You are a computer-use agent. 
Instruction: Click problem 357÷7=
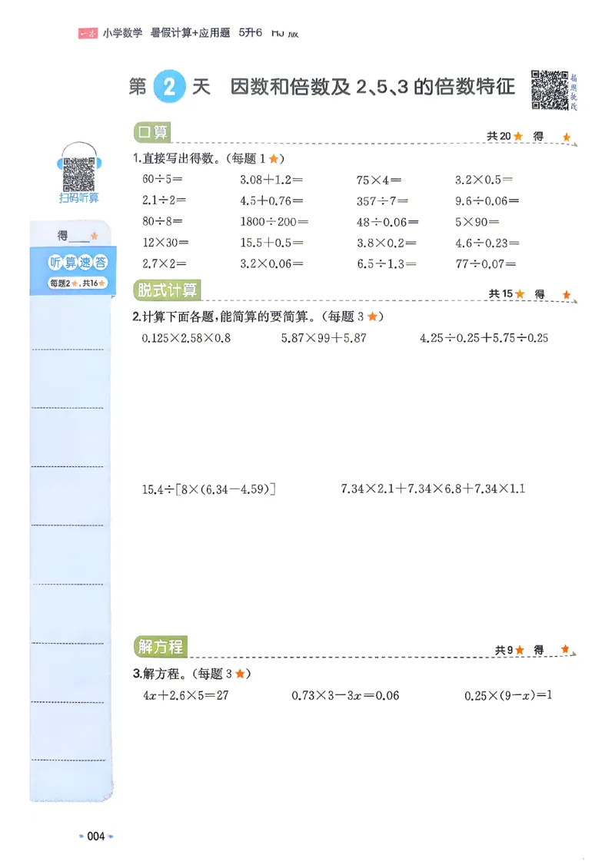pyautogui.click(x=382, y=201)
